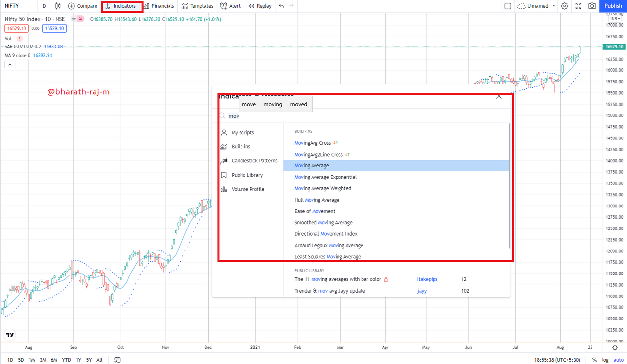This screenshot has width=627, height=364.
Task: Set range to All
Action: [99, 360]
